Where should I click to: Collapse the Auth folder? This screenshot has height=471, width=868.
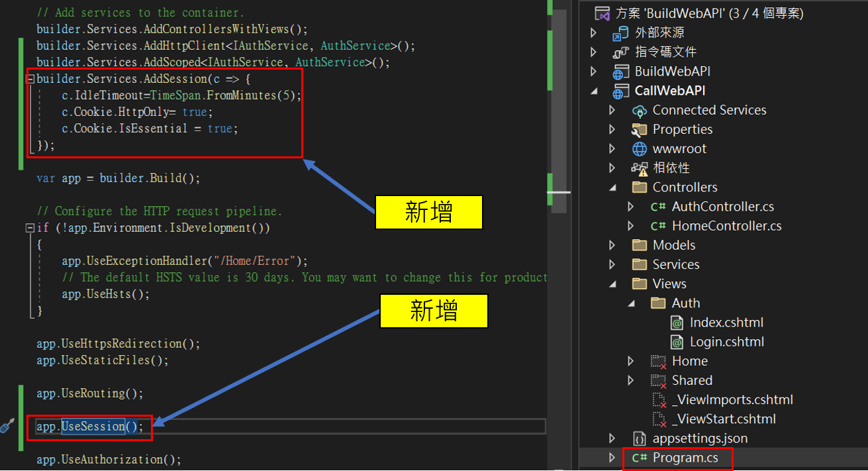tap(631, 303)
